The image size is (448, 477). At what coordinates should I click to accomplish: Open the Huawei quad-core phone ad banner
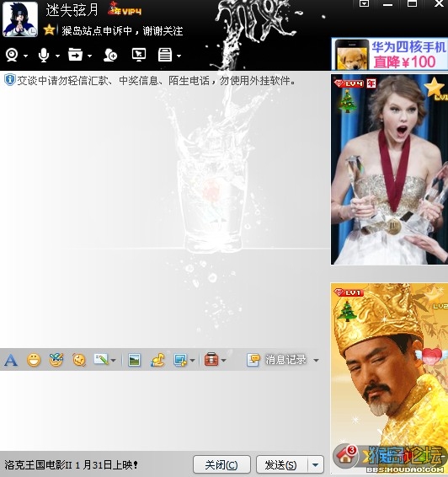[x=389, y=54]
